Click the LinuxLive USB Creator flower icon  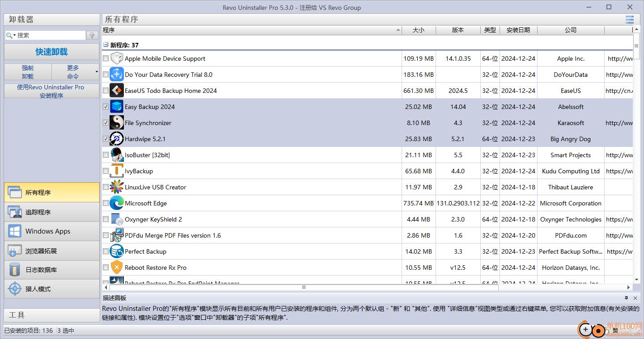pos(117,187)
